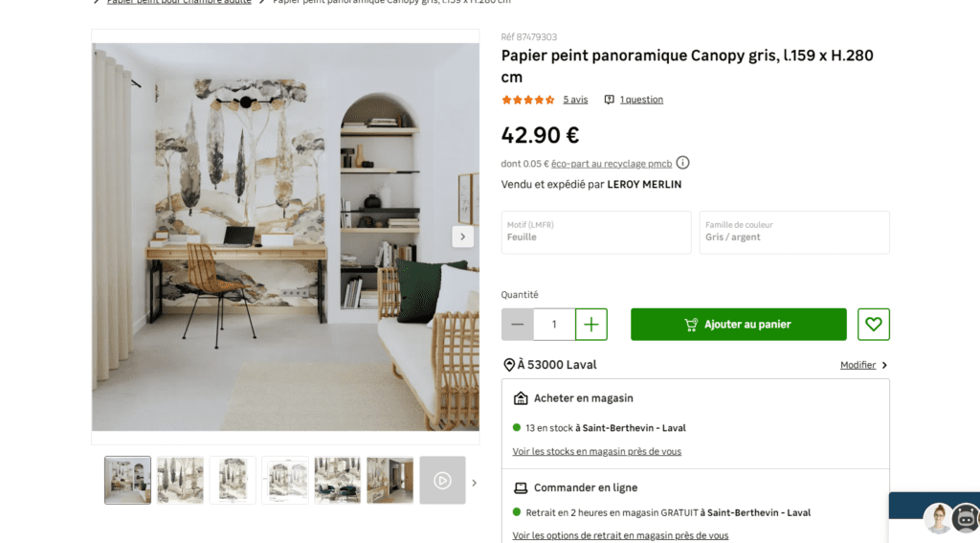This screenshot has height=543, width=980.
Task: Increase quantity with the plus button
Action: [x=591, y=324]
